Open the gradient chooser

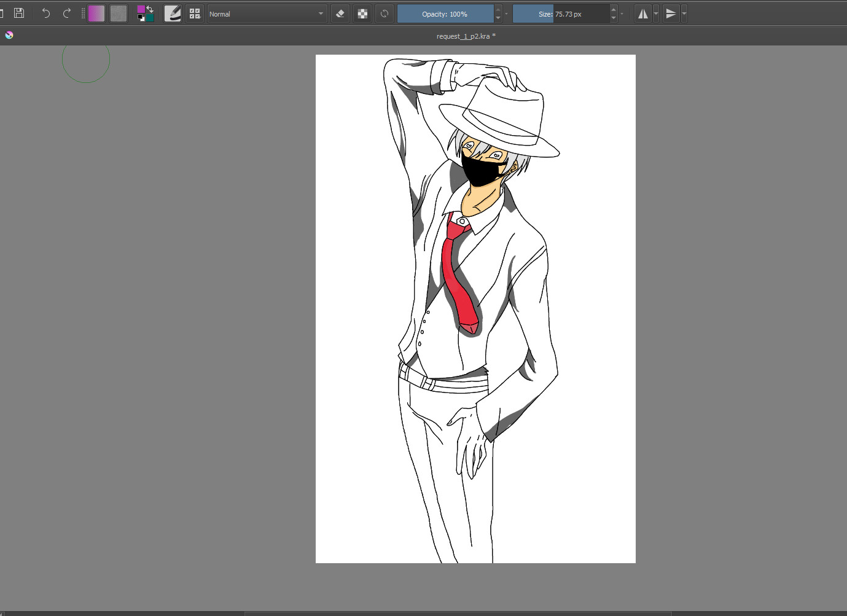(96, 13)
